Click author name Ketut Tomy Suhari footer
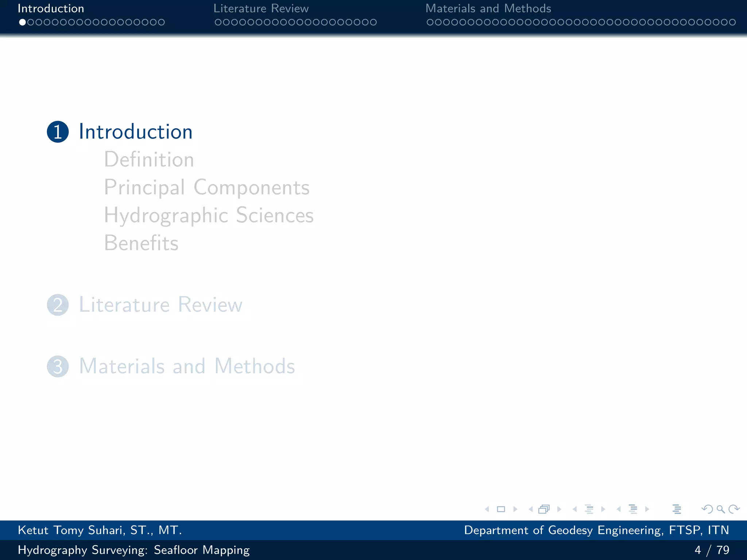Viewport: 747px width, 560px height. [x=100, y=530]
